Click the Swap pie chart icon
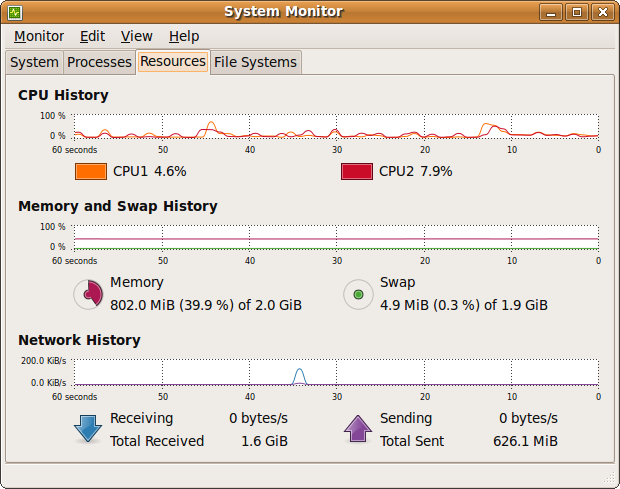 (358, 294)
